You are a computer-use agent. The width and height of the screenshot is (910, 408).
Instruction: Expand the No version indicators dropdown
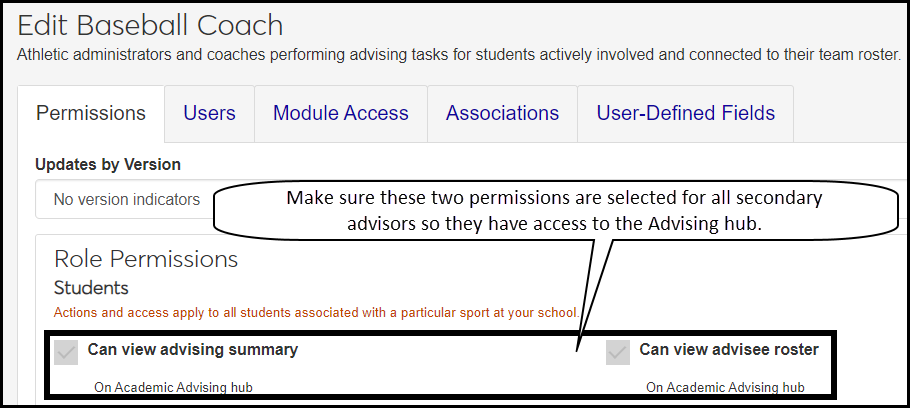tap(127, 200)
